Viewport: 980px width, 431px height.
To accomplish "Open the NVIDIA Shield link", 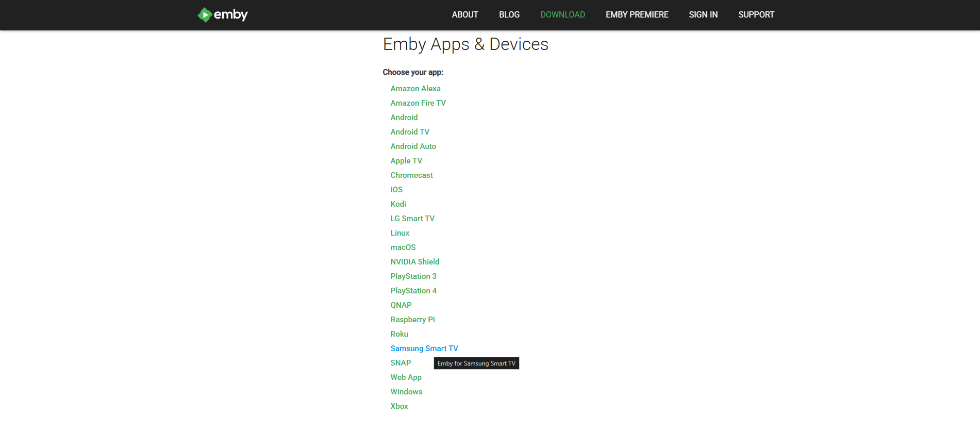I will coord(415,262).
